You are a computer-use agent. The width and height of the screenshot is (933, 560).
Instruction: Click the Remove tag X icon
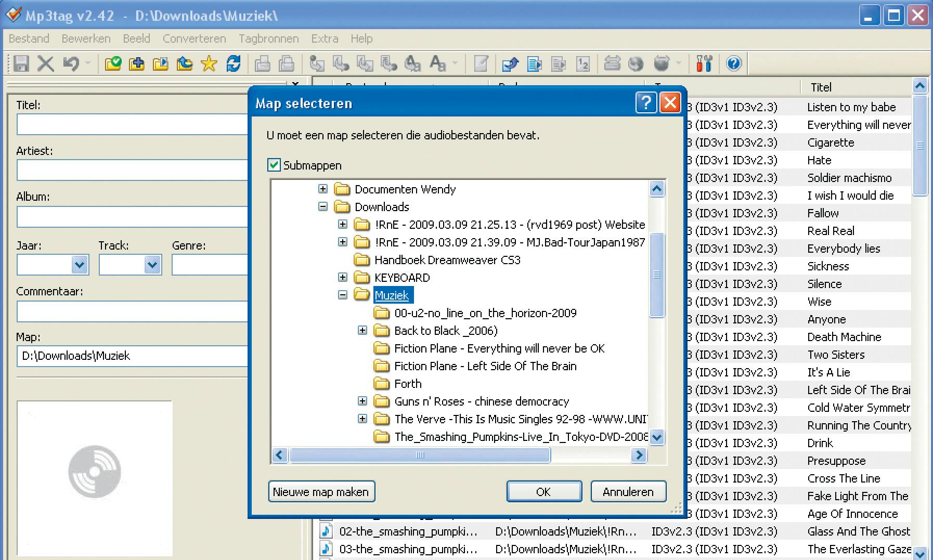46,64
